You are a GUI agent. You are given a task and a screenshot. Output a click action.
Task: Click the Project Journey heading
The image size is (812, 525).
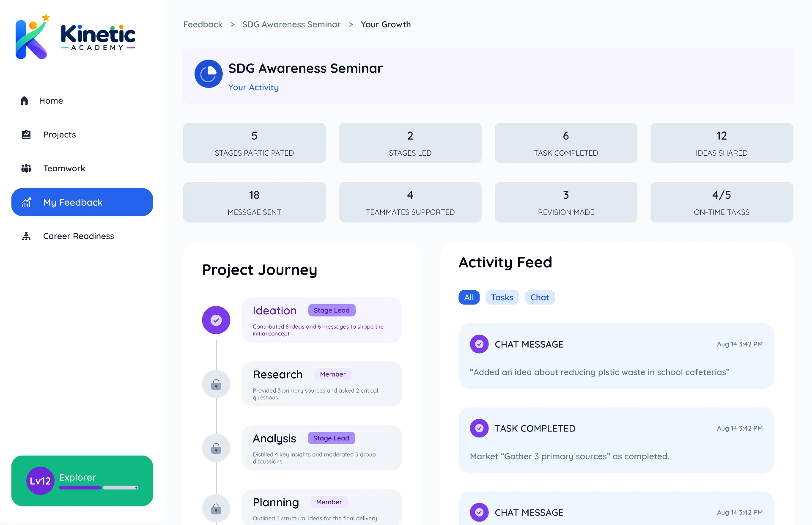pos(260,270)
